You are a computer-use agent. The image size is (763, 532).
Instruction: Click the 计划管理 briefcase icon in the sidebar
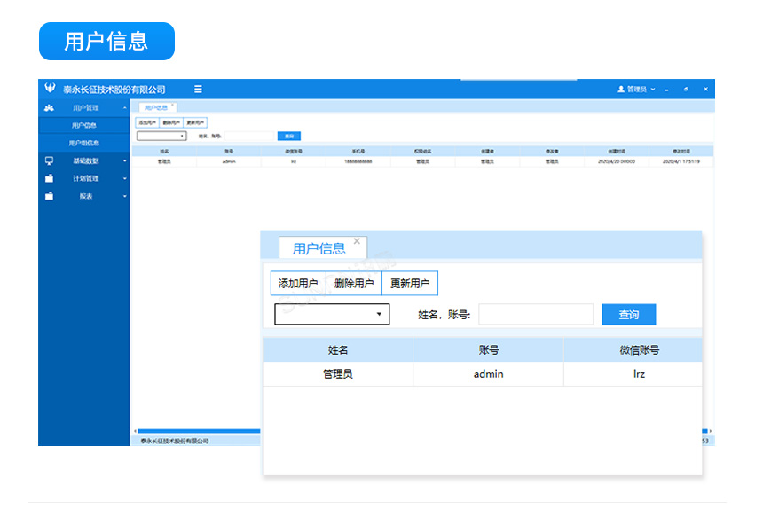[50, 178]
